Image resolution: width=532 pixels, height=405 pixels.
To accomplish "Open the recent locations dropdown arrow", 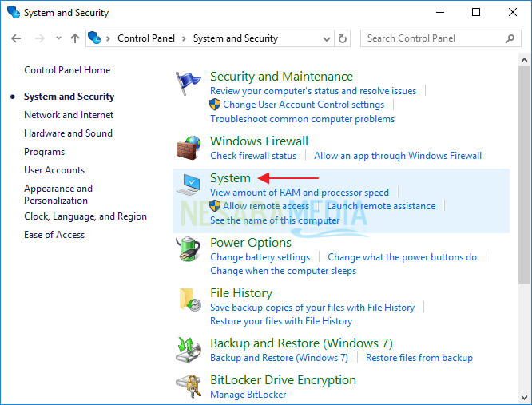I will tap(58, 38).
